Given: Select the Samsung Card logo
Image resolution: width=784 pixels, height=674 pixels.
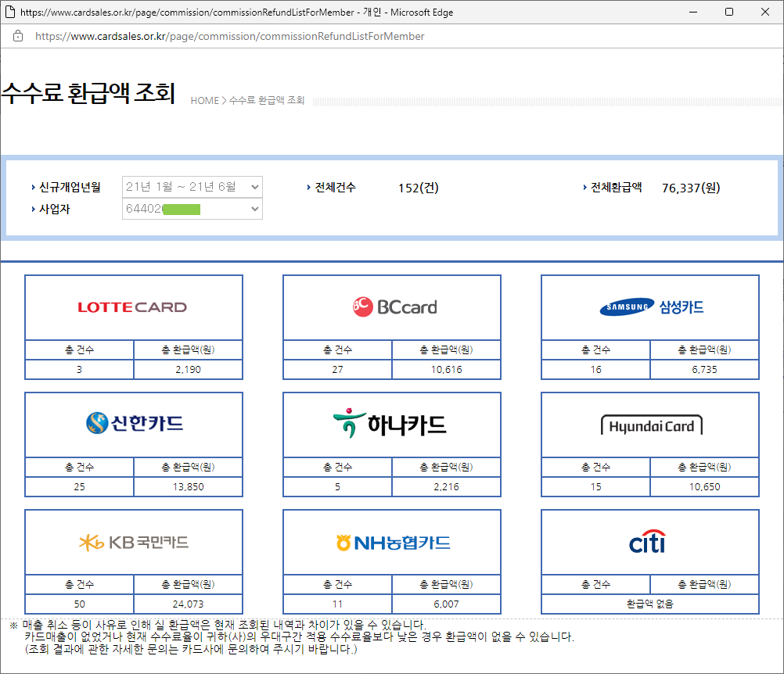Looking at the screenshot, I should coord(651,307).
